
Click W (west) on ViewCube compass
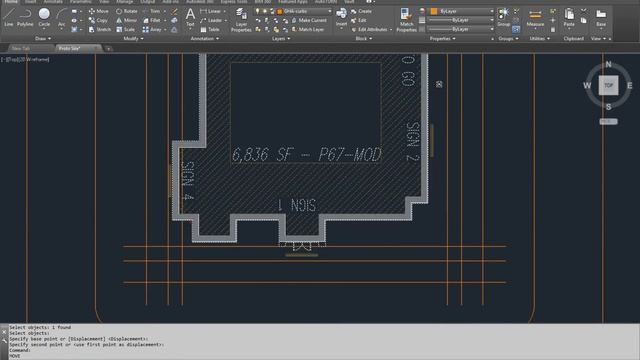(x=587, y=85)
